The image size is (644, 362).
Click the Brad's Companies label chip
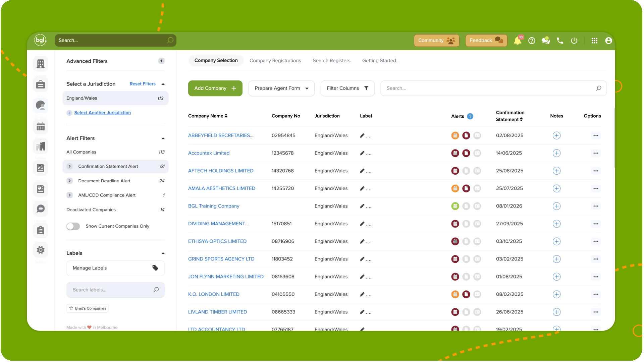point(88,308)
